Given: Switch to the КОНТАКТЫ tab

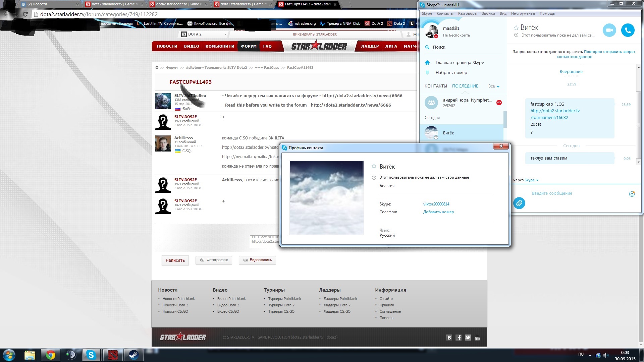Looking at the screenshot, I should point(436,86).
